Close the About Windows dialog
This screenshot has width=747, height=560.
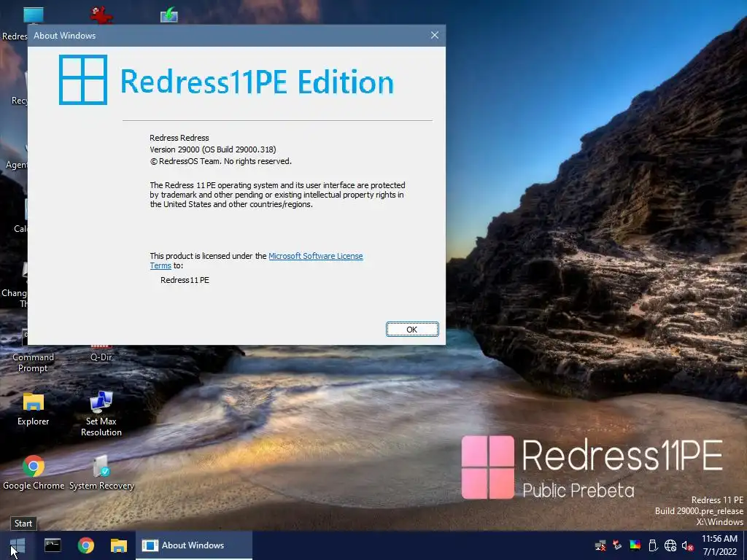[x=434, y=35]
